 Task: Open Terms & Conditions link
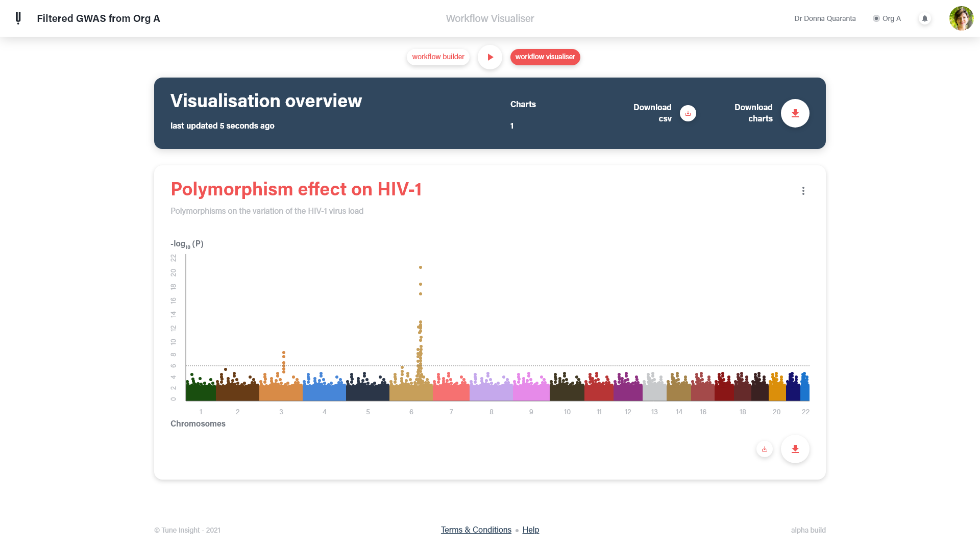(476, 530)
